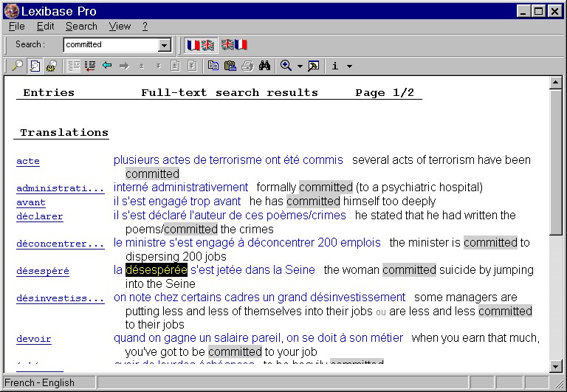Click the binoculars Find icon
Screen dimensions: 567x392
pos(265,66)
